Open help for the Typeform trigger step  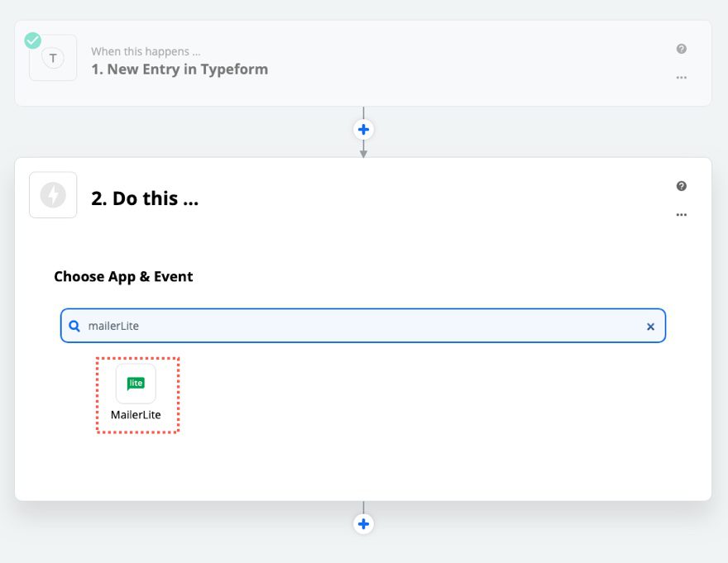pyautogui.click(x=681, y=48)
